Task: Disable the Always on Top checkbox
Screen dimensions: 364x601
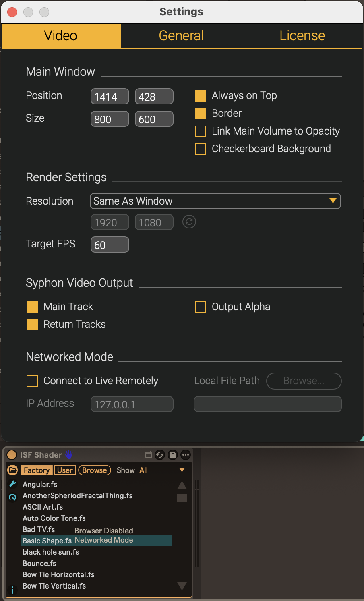Action: click(201, 96)
